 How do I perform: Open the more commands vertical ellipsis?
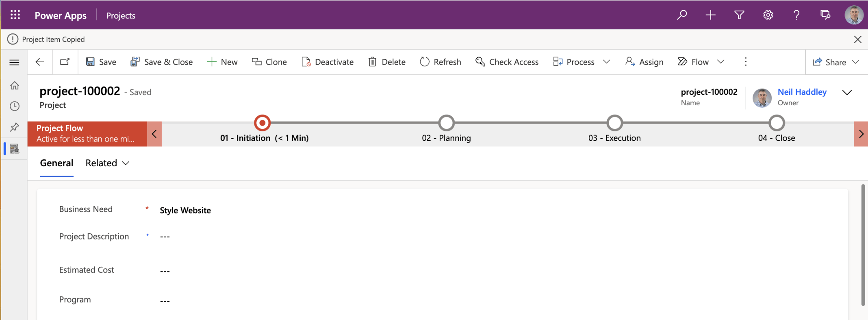(x=746, y=62)
